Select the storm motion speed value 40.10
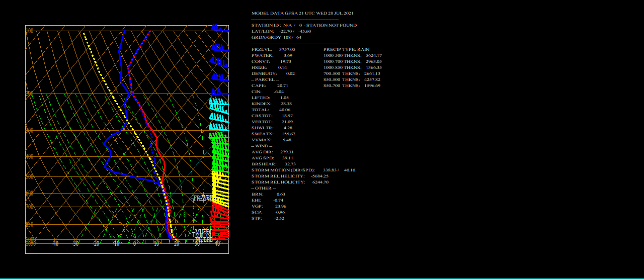Viewport: 644px width, 279px height. pos(349,170)
